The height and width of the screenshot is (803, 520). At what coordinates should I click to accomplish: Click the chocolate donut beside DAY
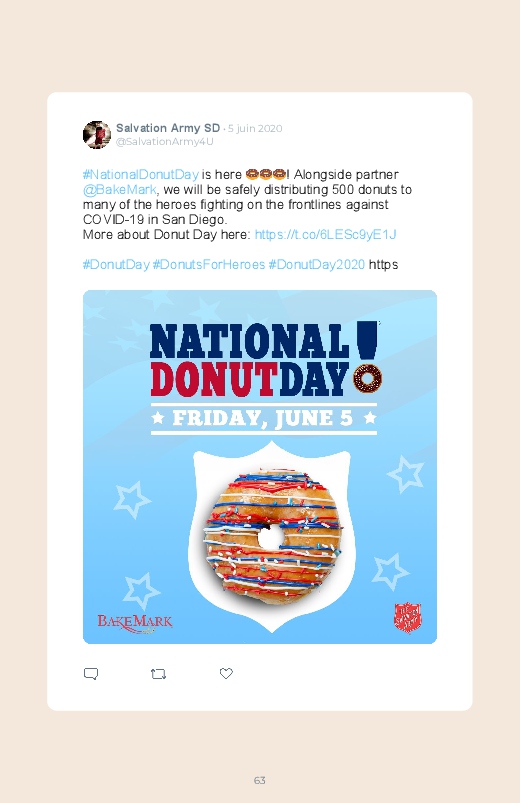pyautogui.click(x=367, y=378)
